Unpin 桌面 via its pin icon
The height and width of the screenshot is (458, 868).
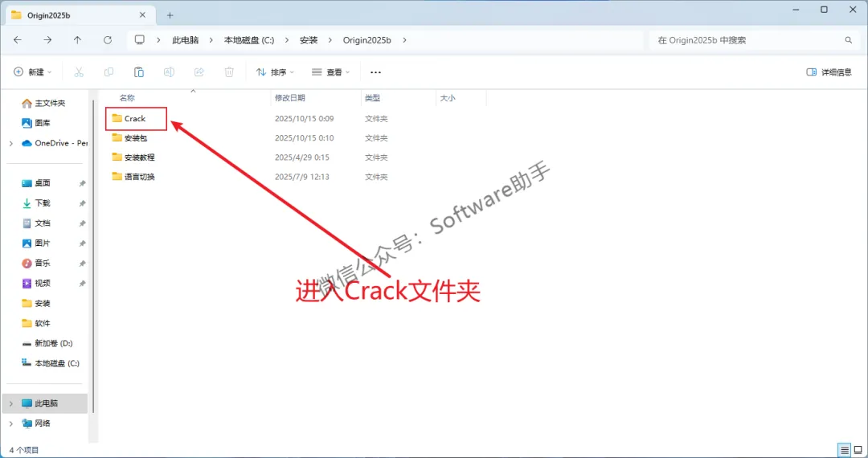pyautogui.click(x=82, y=183)
